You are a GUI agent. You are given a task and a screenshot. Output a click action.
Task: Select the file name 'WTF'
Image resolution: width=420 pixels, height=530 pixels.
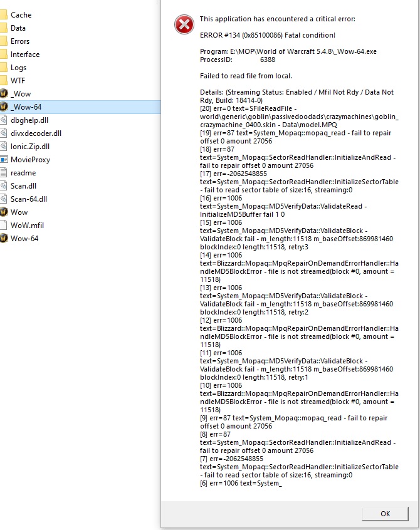coord(18,80)
